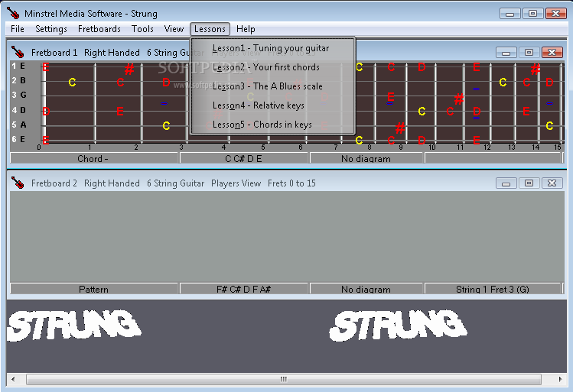Close the Fretboard 2 window
Image resolution: width=573 pixels, height=392 pixels.
(552, 183)
